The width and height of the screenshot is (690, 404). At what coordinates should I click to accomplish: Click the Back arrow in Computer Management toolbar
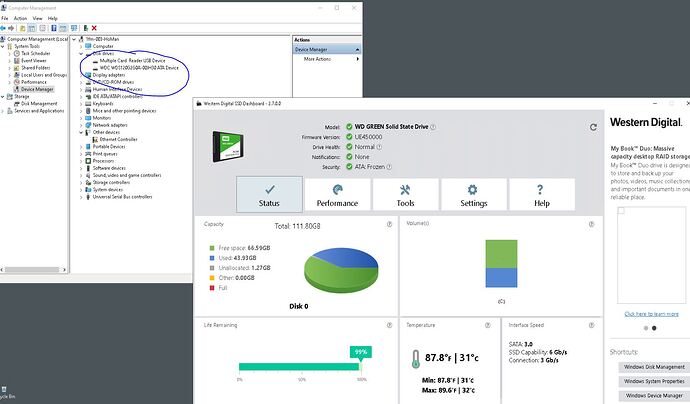(3, 28)
